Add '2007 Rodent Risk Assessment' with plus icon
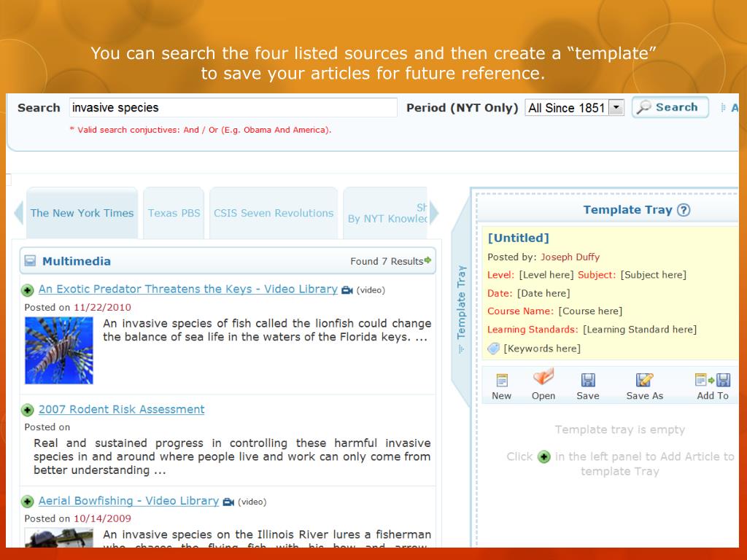 pyautogui.click(x=28, y=410)
